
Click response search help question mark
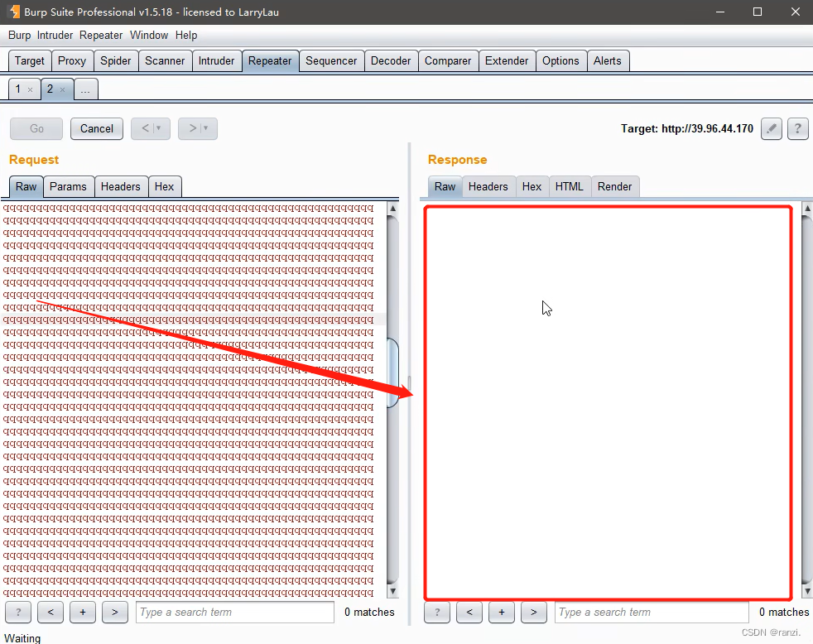[x=437, y=613]
